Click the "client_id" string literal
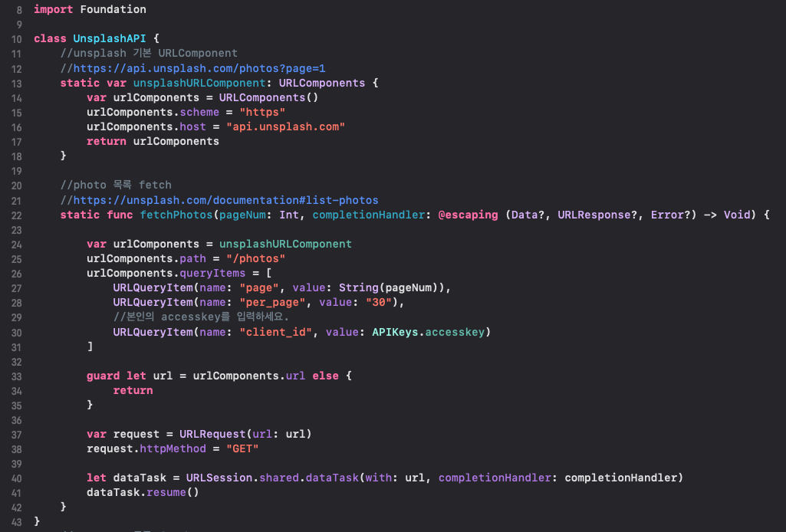786x532 pixels. click(x=275, y=332)
